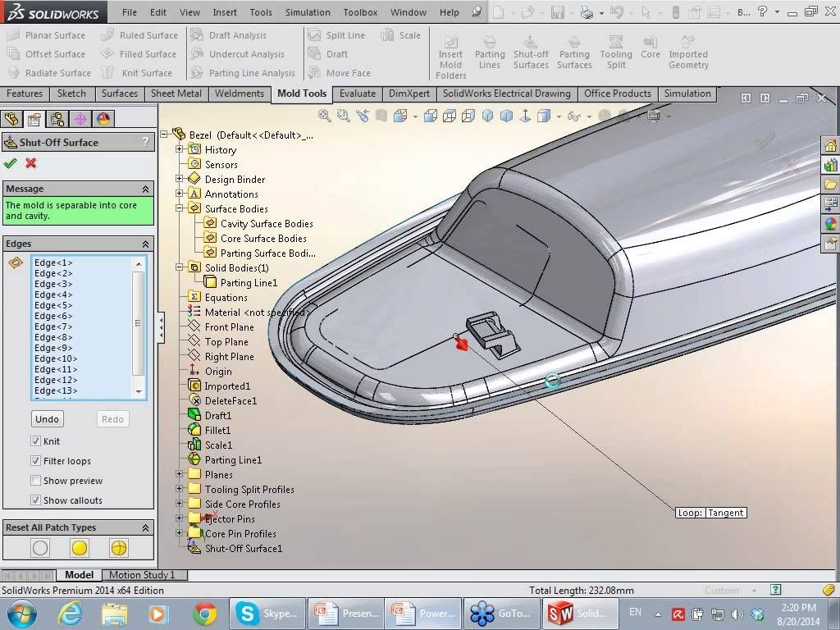Expand the History node in the tree

[180, 150]
